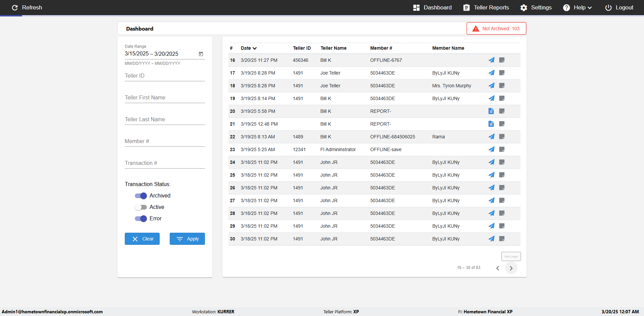Open the note icon for row 17

click(502, 73)
